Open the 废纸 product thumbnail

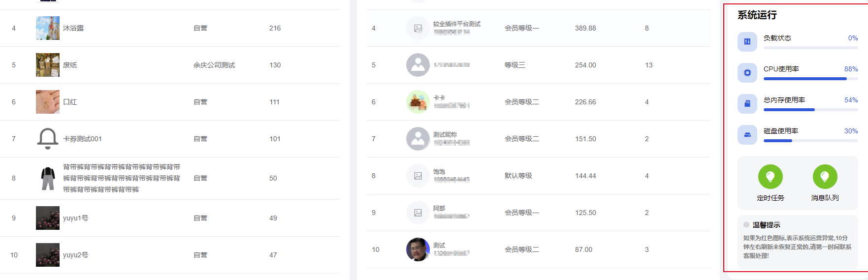point(48,65)
